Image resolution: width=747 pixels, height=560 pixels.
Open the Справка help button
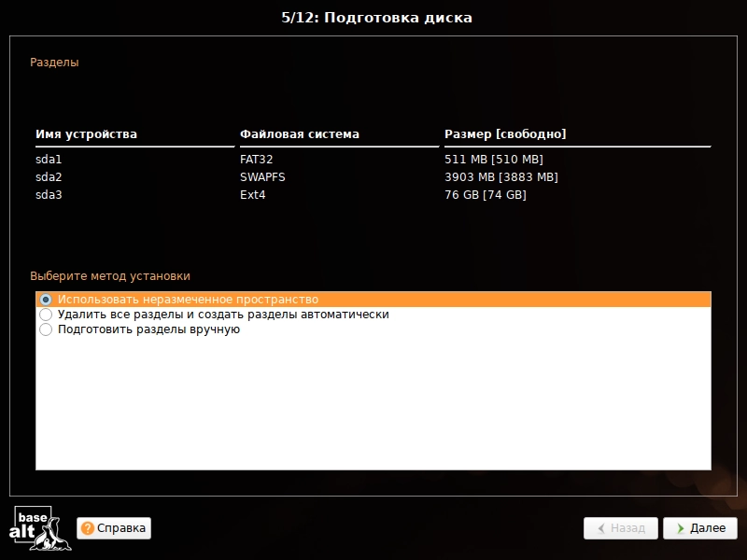(114, 528)
